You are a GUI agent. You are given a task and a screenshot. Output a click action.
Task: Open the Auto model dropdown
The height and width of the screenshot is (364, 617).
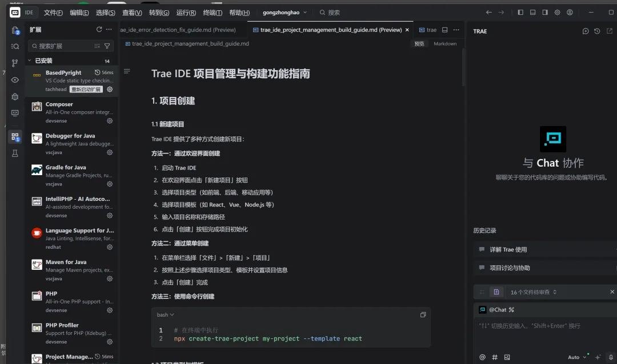coord(577,357)
